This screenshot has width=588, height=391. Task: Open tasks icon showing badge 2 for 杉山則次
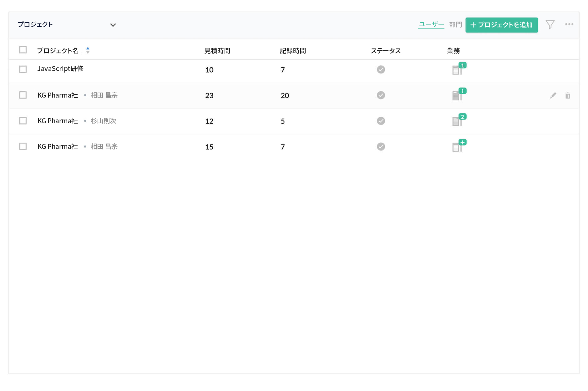click(458, 121)
